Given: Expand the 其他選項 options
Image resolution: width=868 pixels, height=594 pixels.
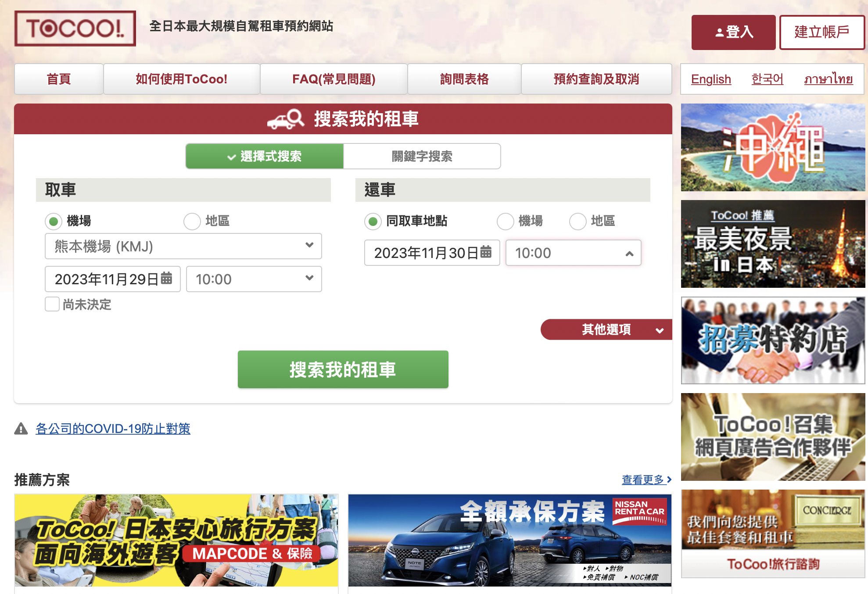Looking at the screenshot, I should click(606, 329).
